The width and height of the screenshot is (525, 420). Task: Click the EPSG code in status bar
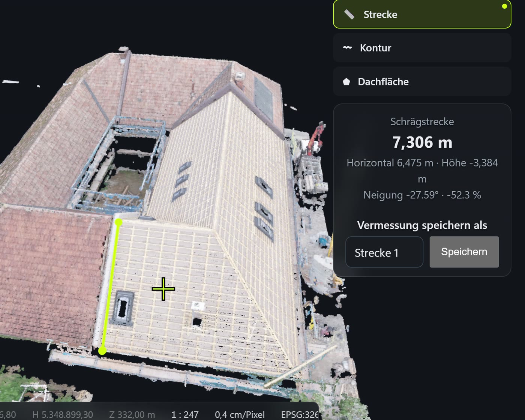point(300,414)
